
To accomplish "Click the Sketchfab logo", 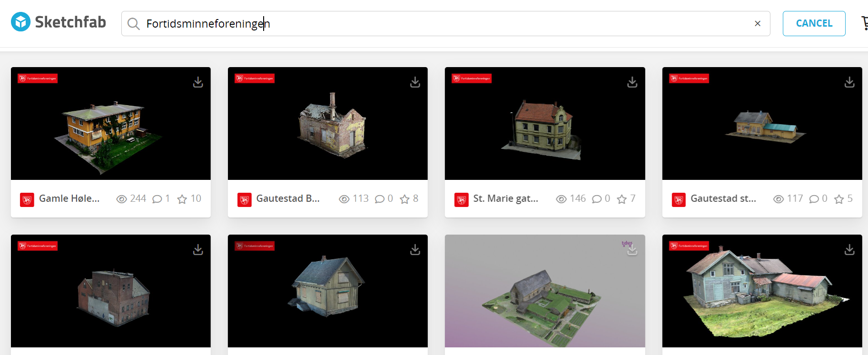I will point(58,22).
